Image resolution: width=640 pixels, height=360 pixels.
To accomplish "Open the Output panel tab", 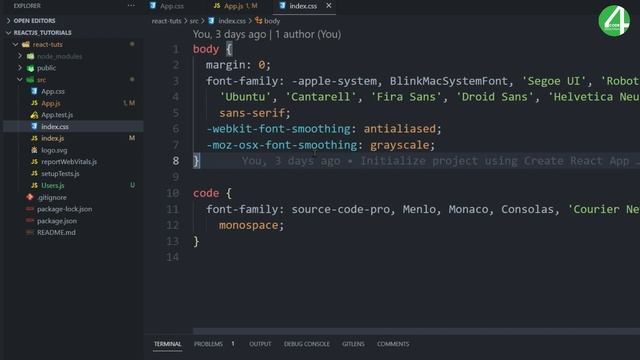I will point(260,344).
